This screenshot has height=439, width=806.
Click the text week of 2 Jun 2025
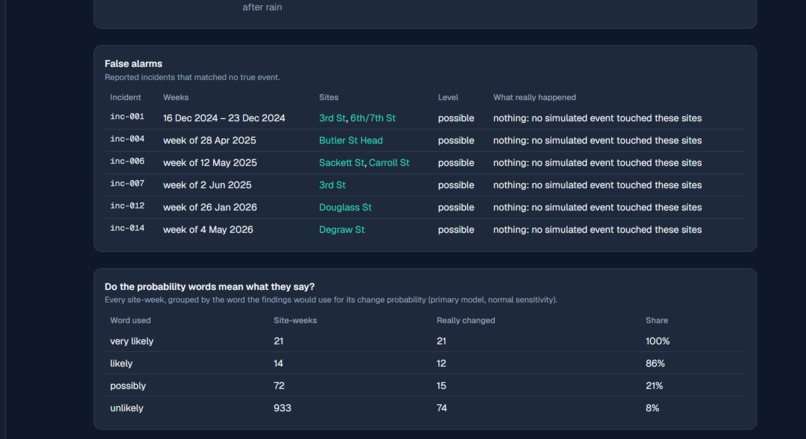pos(207,185)
